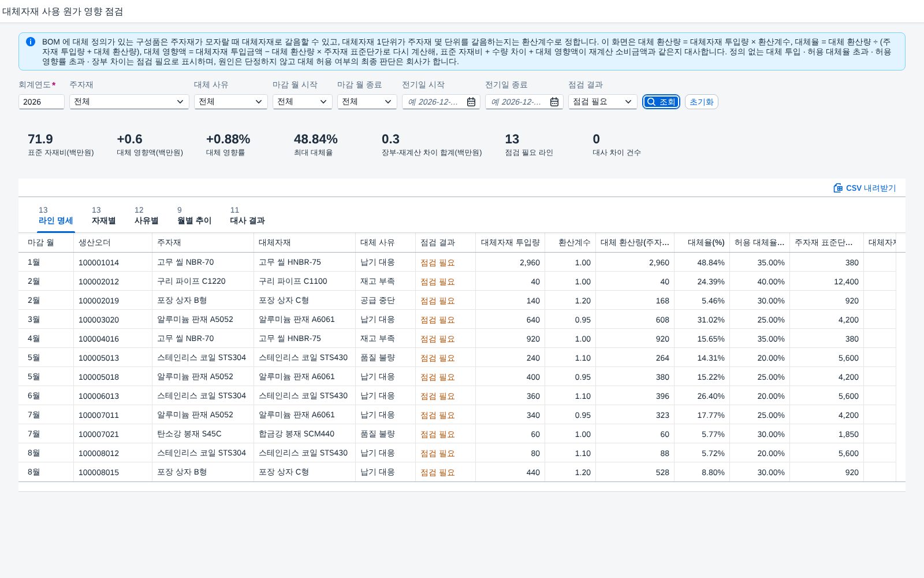This screenshot has width=924, height=578.
Task: Switch to the 대사 결과 tab
Action: 247,216
